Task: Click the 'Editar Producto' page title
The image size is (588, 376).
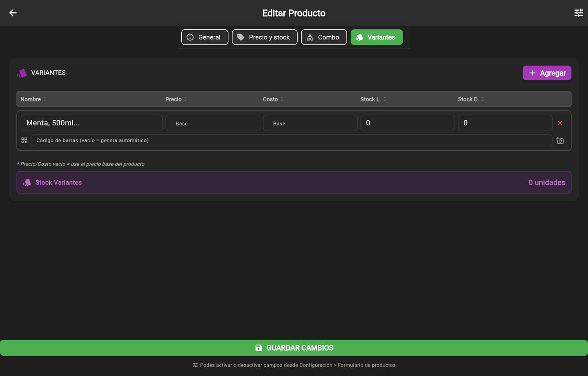Action: [x=294, y=13]
